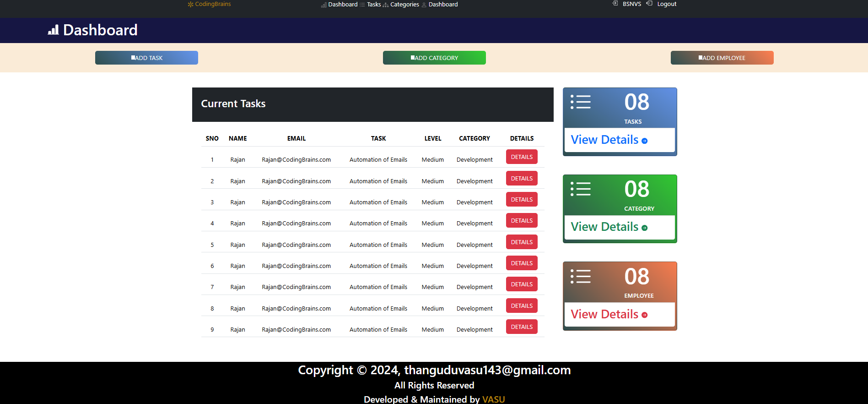Click the red arrow icon beside Employee View Details

(644, 315)
